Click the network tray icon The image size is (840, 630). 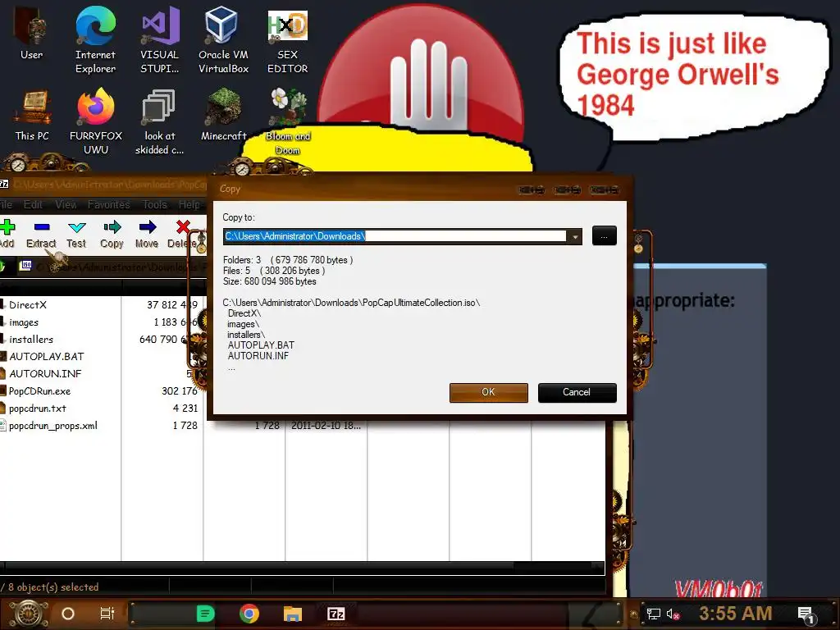pos(653,614)
